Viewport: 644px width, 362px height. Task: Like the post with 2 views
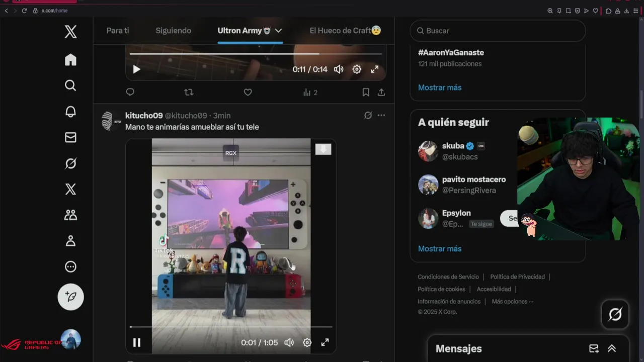pyautogui.click(x=248, y=93)
